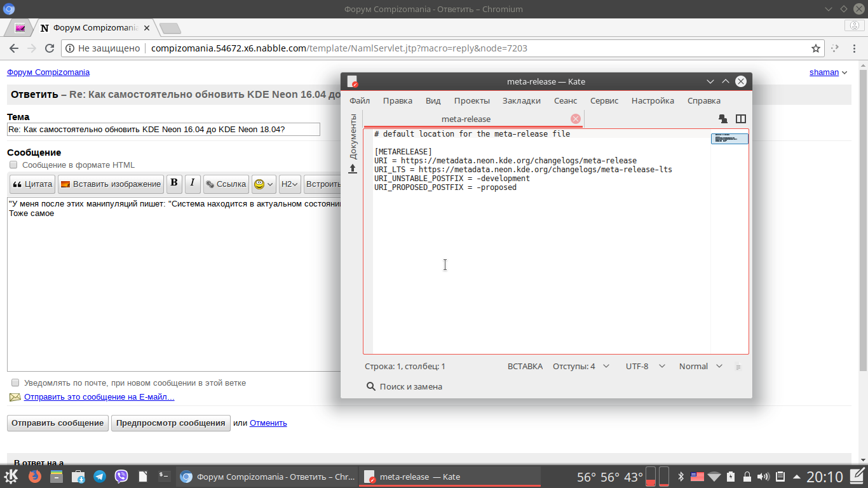868x488 pixels.
Task: Open Kate quick open documents icon
Action: click(x=723, y=119)
